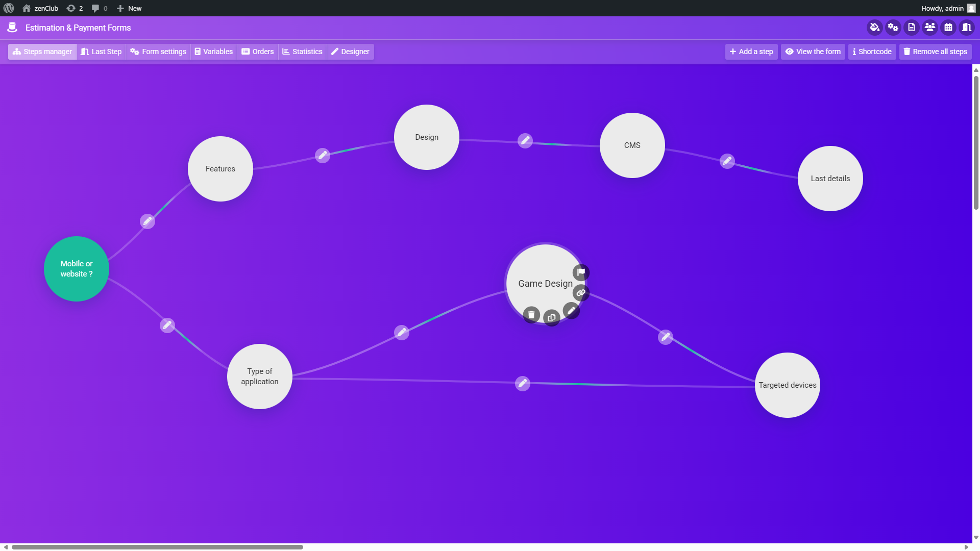Edit link between Features and Design

[x=323, y=155]
